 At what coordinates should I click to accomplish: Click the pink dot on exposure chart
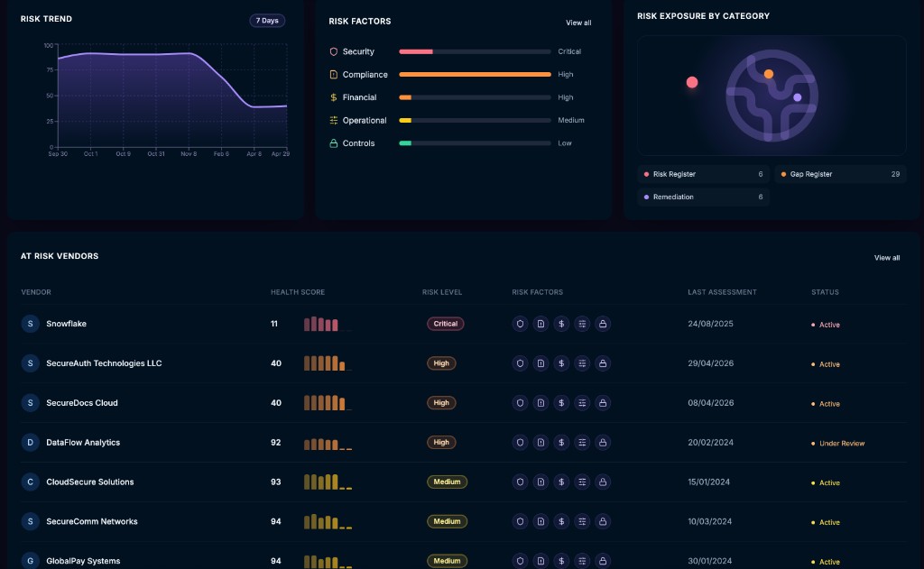click(x=692, y=82)
